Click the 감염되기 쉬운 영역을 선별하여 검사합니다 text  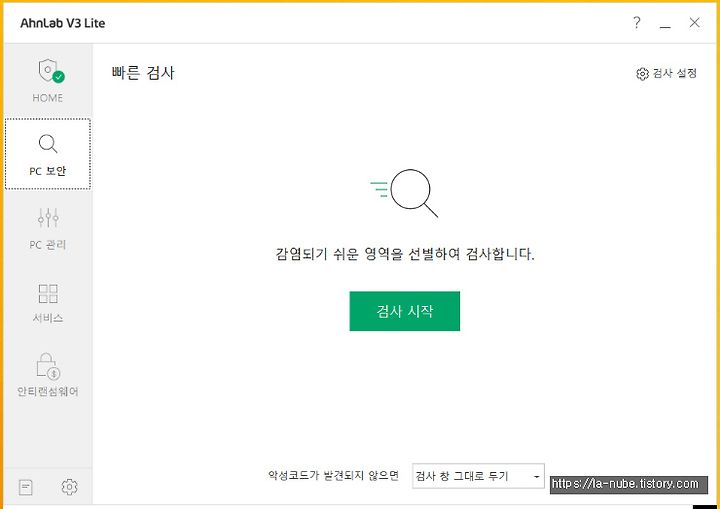[x=405, y=254]
